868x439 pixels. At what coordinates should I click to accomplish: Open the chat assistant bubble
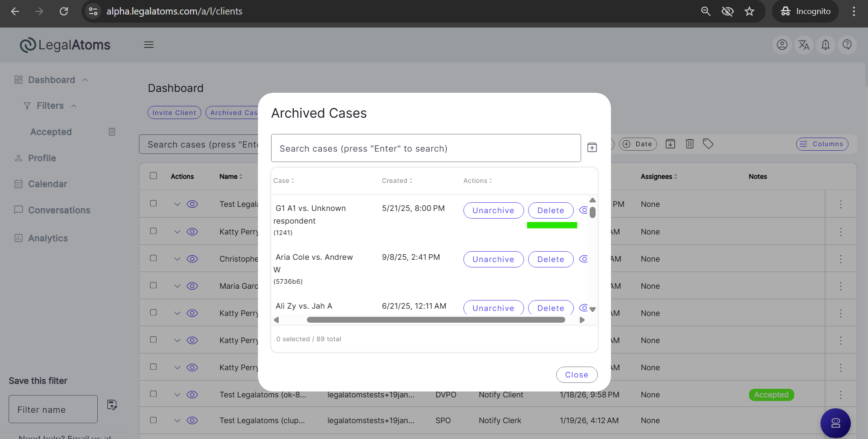coord(835,423)
